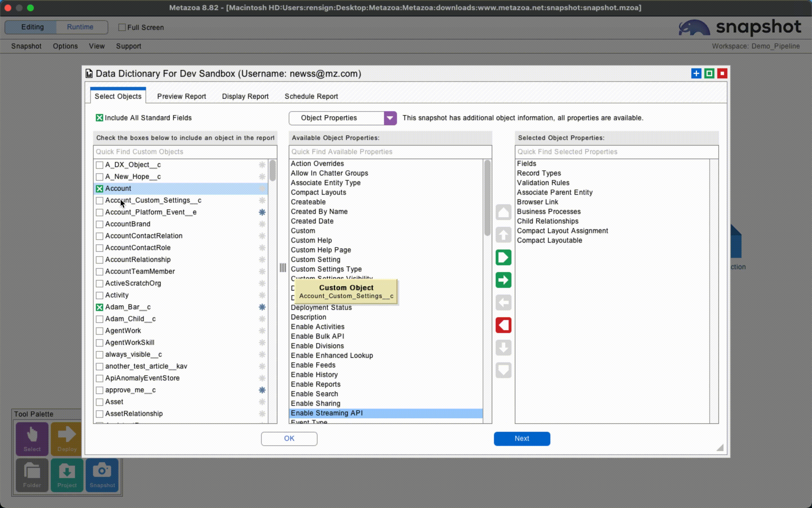This screenshot has height=508, width=812.
Task: Open the View menu
Action: point(97,46)
